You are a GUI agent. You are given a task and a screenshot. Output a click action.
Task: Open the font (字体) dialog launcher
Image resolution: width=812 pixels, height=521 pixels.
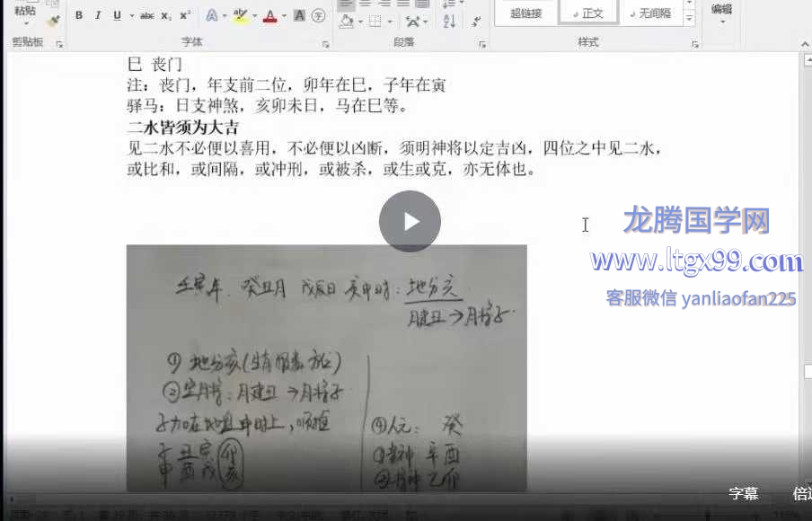tap(326, 45)
